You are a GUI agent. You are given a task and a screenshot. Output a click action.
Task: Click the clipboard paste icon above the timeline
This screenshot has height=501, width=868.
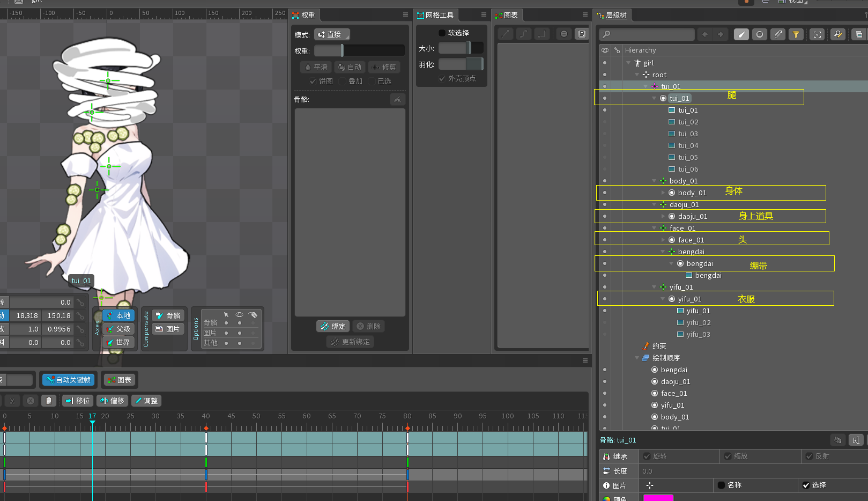[x=49, y=401]
